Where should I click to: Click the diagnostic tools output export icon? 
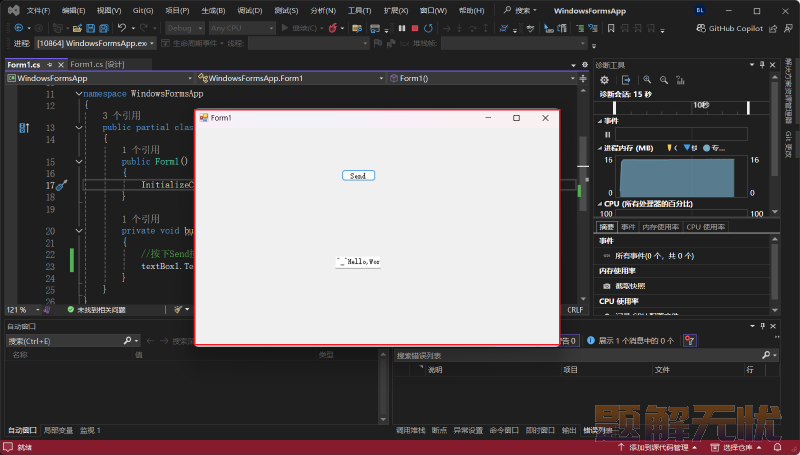(x=626, y=80)
